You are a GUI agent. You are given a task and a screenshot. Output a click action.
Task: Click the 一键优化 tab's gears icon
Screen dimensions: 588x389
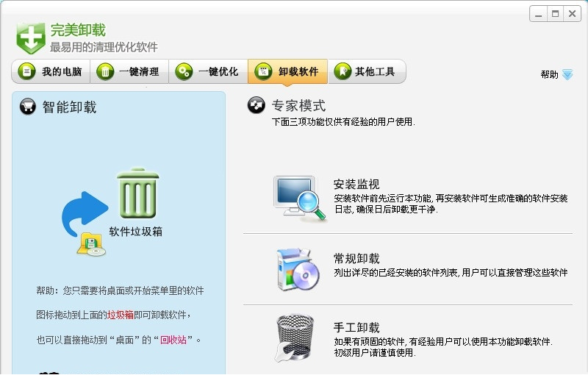184,71
